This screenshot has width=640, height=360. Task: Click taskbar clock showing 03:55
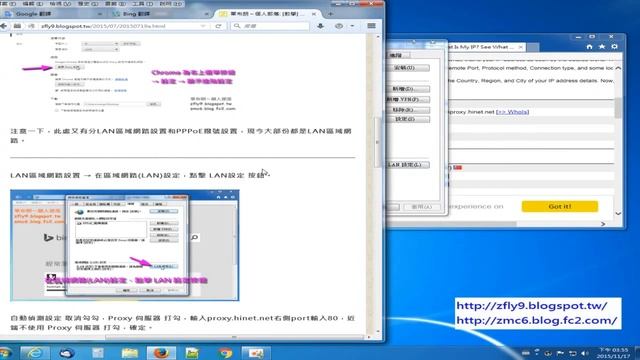(613, 353)
